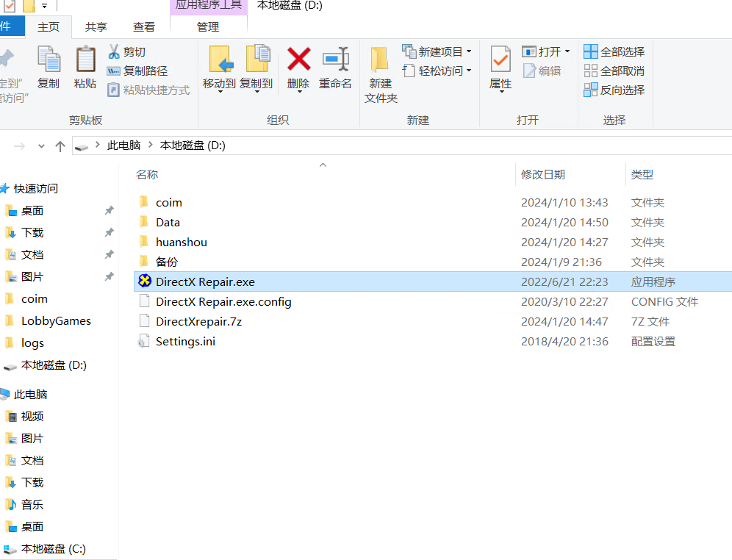Open the logs folder in sidebar
The image size is (732, 560).
(x=25, y=343)
